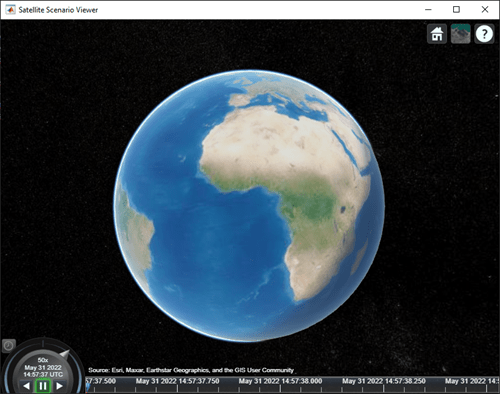Screen dimensions: 500x394
Task: Click the current time marker on timeline
Action: pos(88,387)
